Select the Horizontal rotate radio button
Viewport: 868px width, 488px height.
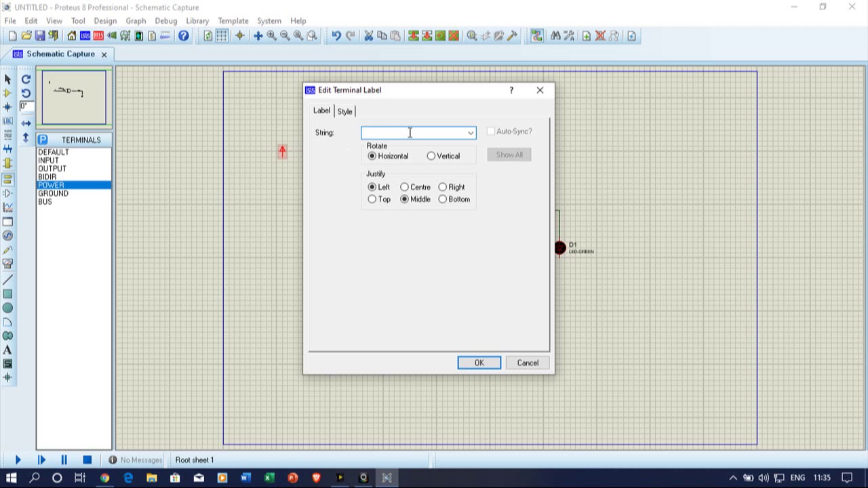(x=372, y=156)
